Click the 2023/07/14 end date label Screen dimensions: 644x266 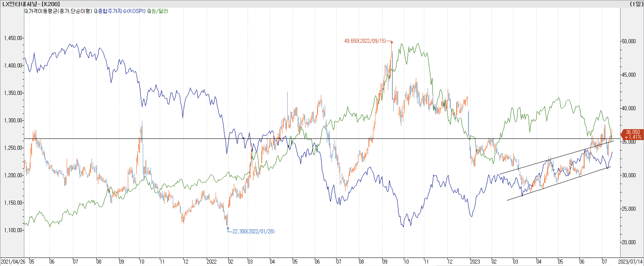point(630,262)
